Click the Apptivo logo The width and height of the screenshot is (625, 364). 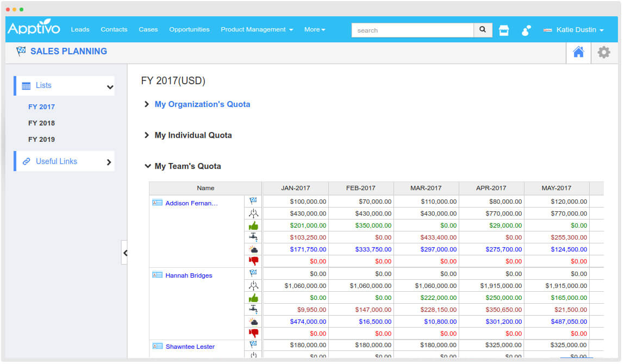pyautogui.click(x=34, y=28)
